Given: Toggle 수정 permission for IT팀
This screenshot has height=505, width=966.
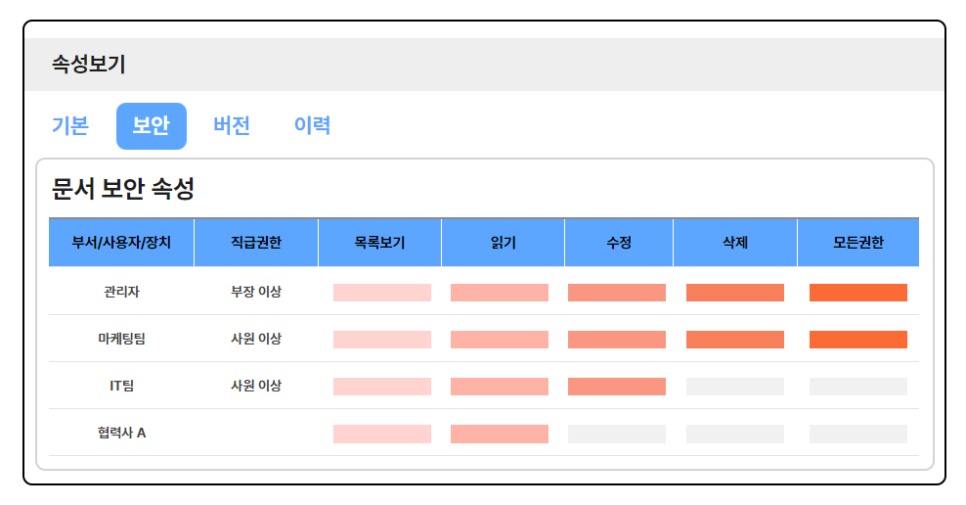Looking at the screenshot, I should click(617, 387).
